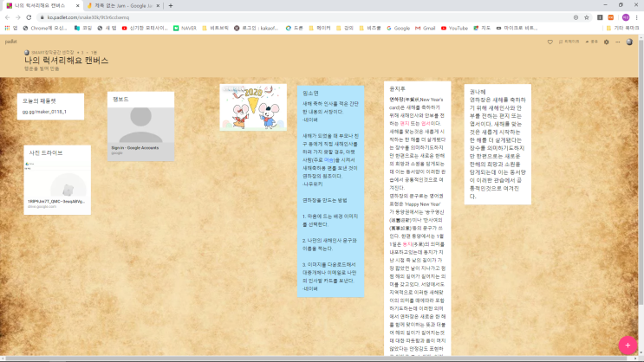644x362 pixels.
Task: Open the 메이커 bookmark folder
Action: pyautogui.click(x=320, y=28)
